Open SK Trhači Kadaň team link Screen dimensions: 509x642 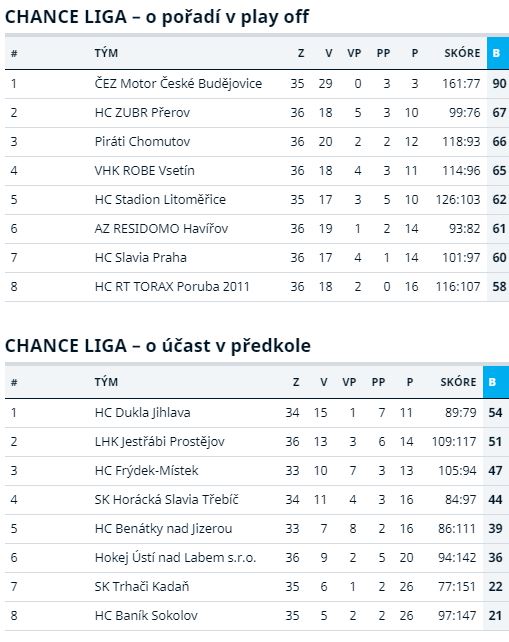[x=142, y=587]
